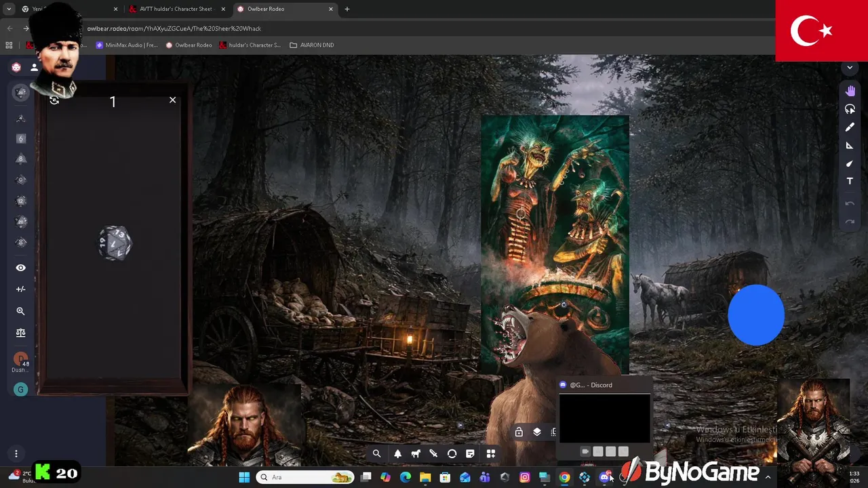This screenshot has height=488, width=868.
Task: Open the Owlbear Rodeo dice extension icon
Action: (x=16, y=67)
